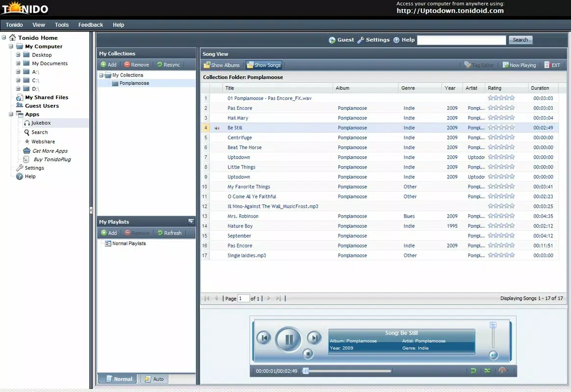Open the EXT export button
The height and width of the screenshot is (392, 571).
click(552, 65)
